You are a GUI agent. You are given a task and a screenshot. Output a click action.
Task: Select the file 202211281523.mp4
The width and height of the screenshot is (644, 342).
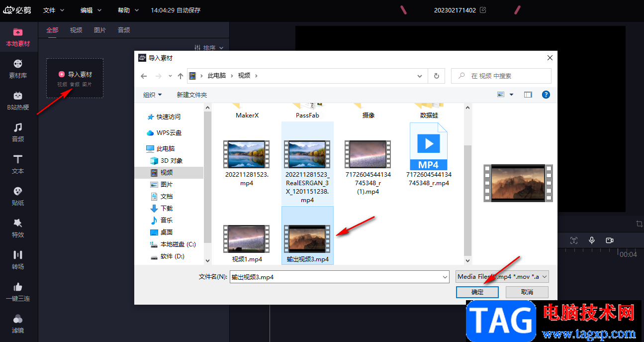point(247,162)
